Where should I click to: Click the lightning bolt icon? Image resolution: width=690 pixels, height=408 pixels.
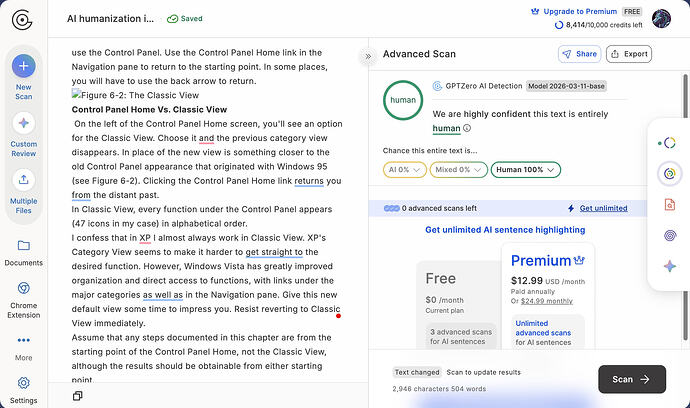tap(571, 208)
